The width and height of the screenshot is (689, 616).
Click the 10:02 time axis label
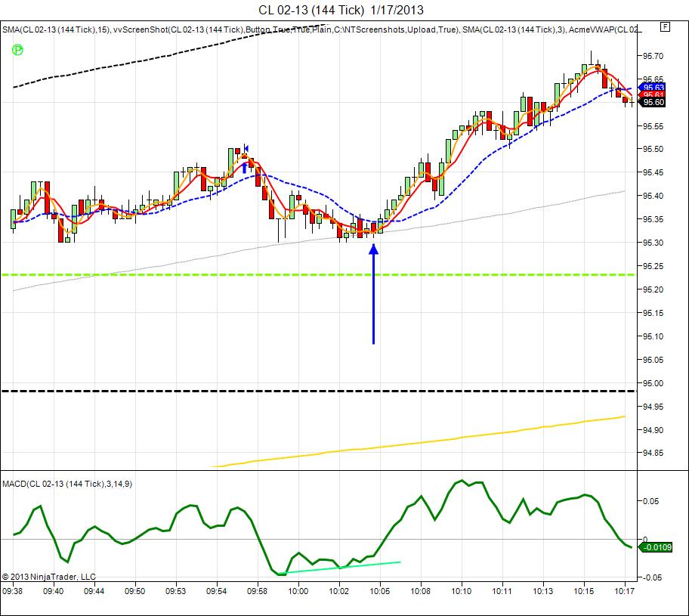coord(338,591)
